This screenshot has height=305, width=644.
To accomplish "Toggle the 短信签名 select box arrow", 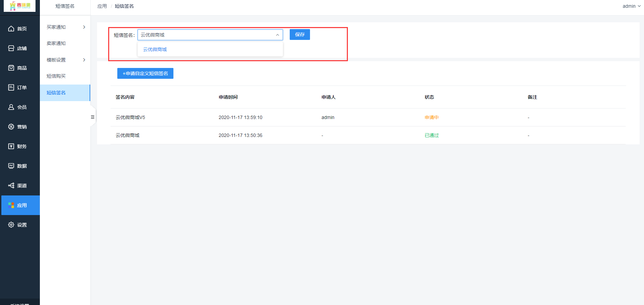I will tap(278, 35).
